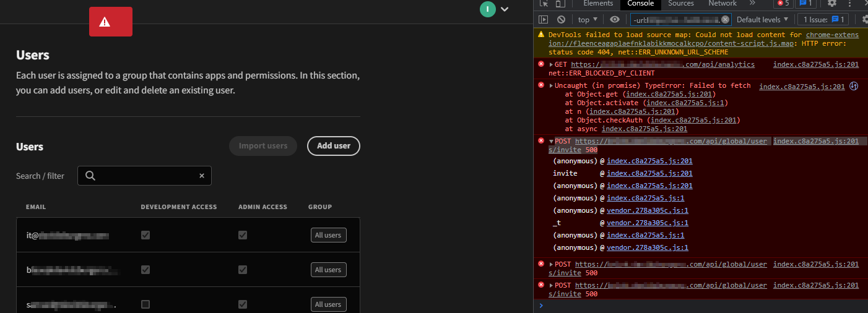Open DevTools settings gear
Viewport: 868px width, 313px height.
click(x=832, y=3)
